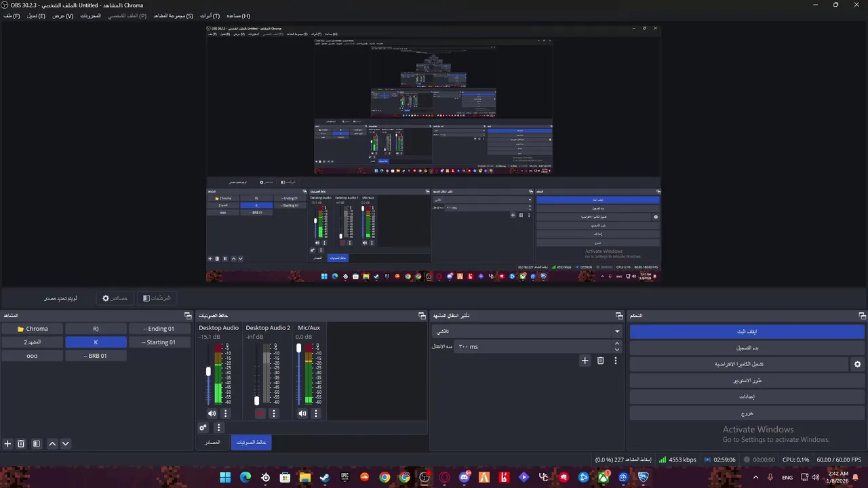Screen dimensions: 868x488
Task: Click the 300 ms duration field
Action: tap(532, 346)
